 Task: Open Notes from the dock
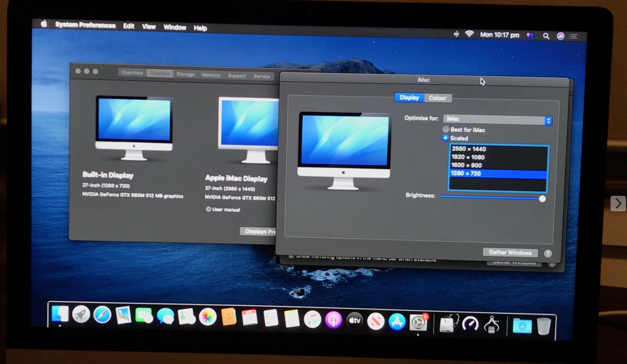(292, 319)
